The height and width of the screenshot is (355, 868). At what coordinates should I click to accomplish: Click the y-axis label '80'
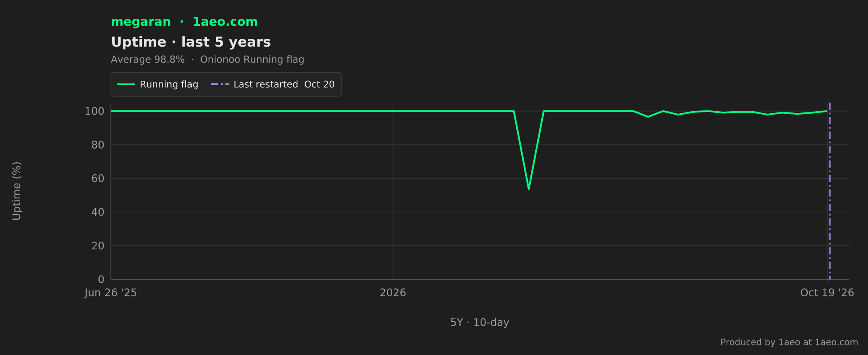point(98,145)
